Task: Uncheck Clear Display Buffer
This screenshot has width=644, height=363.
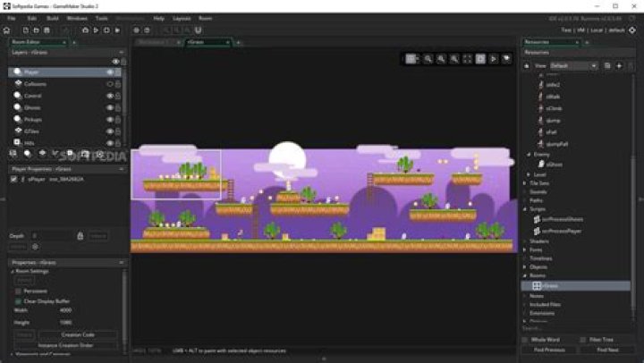Action: coord(17,301)
